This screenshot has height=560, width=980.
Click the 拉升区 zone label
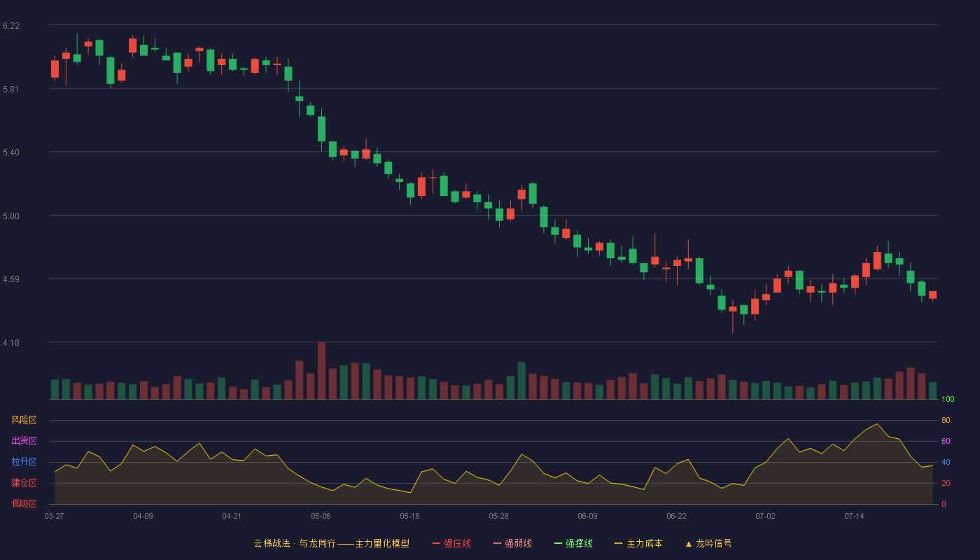24,462
